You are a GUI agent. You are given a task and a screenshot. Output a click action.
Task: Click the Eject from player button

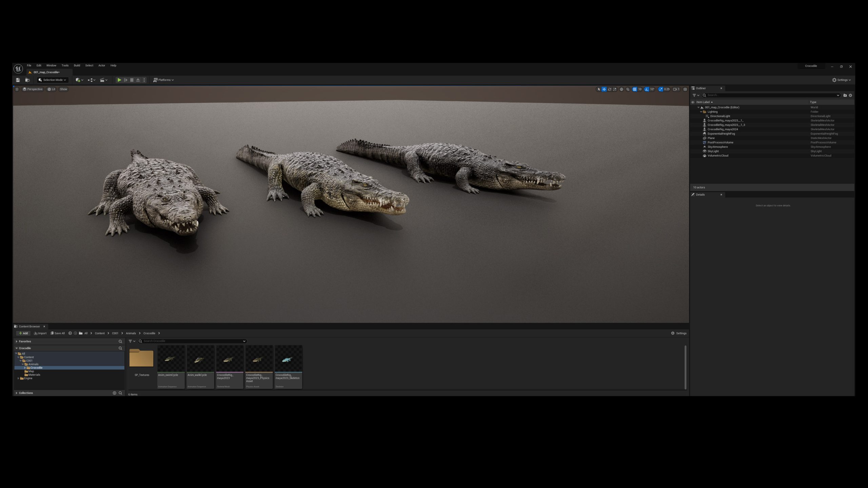point(138,80)
